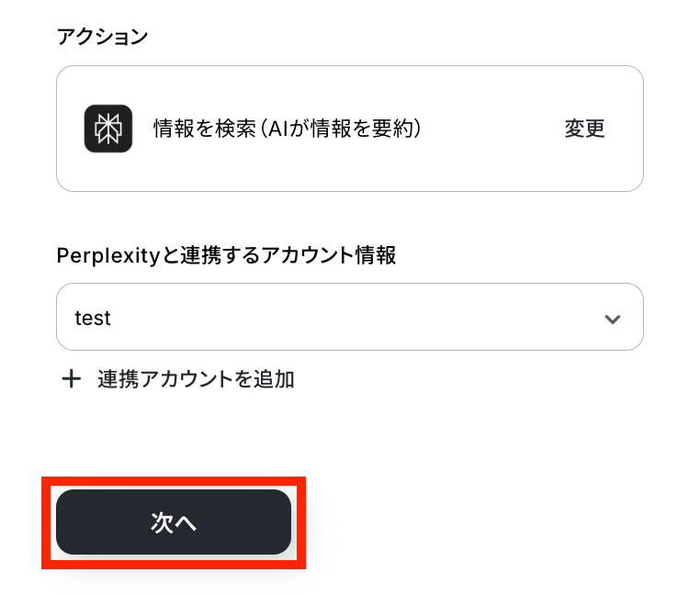Click the 連携アカウント portion of add link
Image resolution: width=700 pixels, height=595 pixels.
[162, 379]
